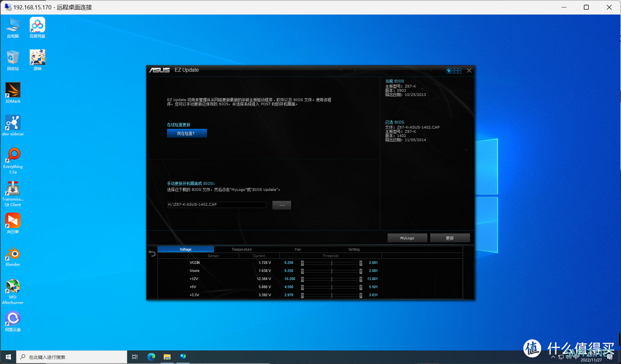Viewport: 621px width, 364px height.
Task: Select the dev-sidecar desktop icon
Action: point(13,125)
